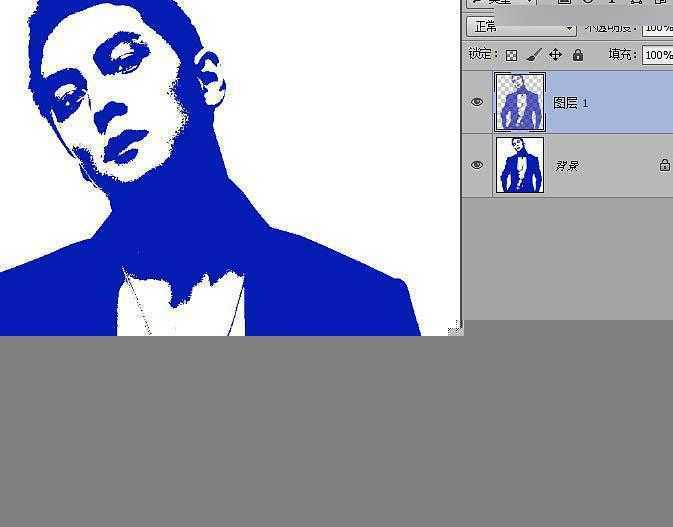Screen dimensions: 673x527
Task: Click the document window resize grip
Action: (455, 328)
